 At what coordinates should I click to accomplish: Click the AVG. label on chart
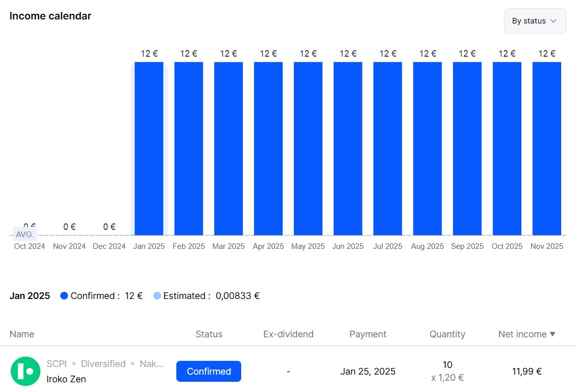25,235
